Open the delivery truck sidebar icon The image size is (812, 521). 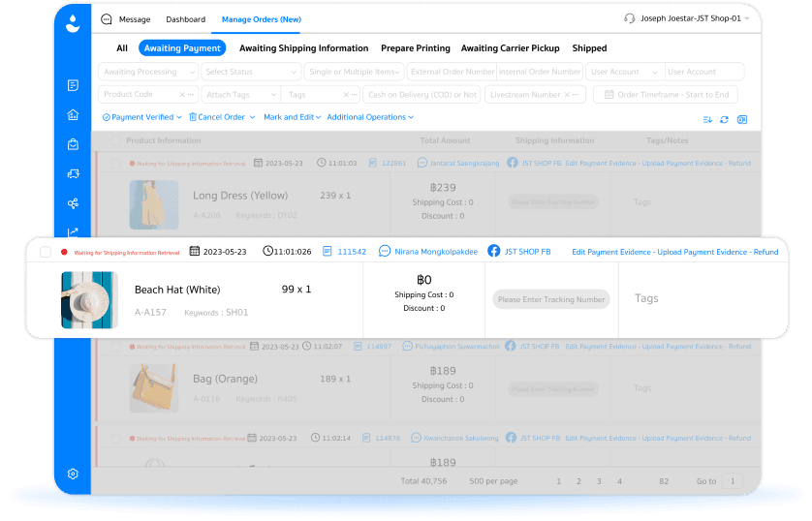[x=73, y=173]
